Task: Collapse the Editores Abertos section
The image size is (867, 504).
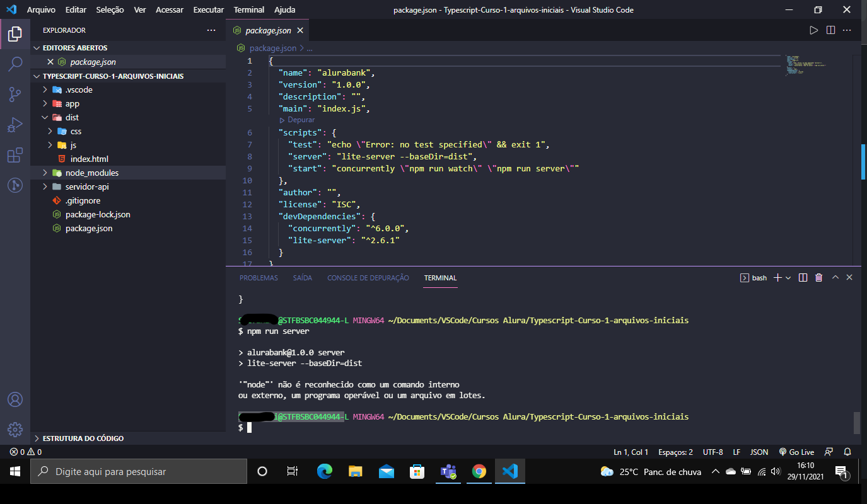Action: click(x=128, y=48)
